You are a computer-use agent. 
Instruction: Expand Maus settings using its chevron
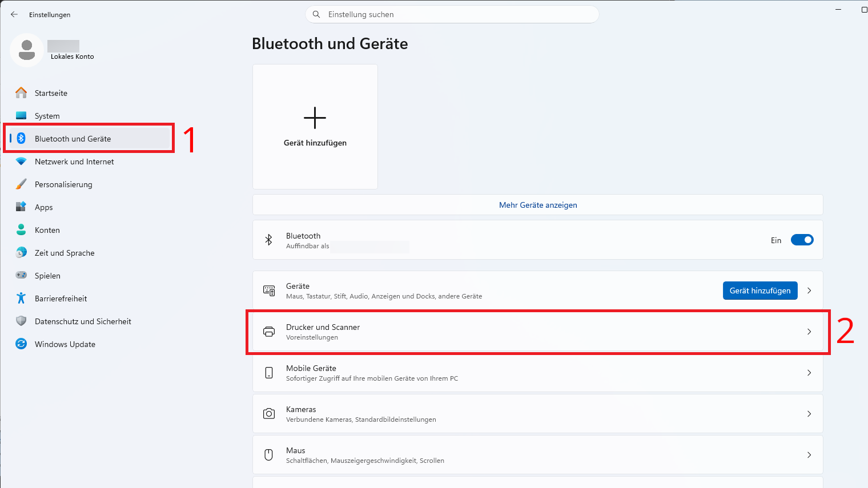click(x=809, y=455)
